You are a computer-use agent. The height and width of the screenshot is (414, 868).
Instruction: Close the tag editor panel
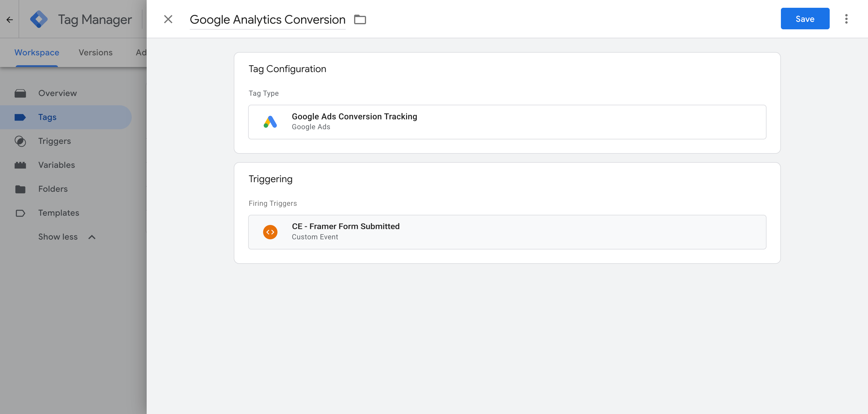click(x=168, y=19)
